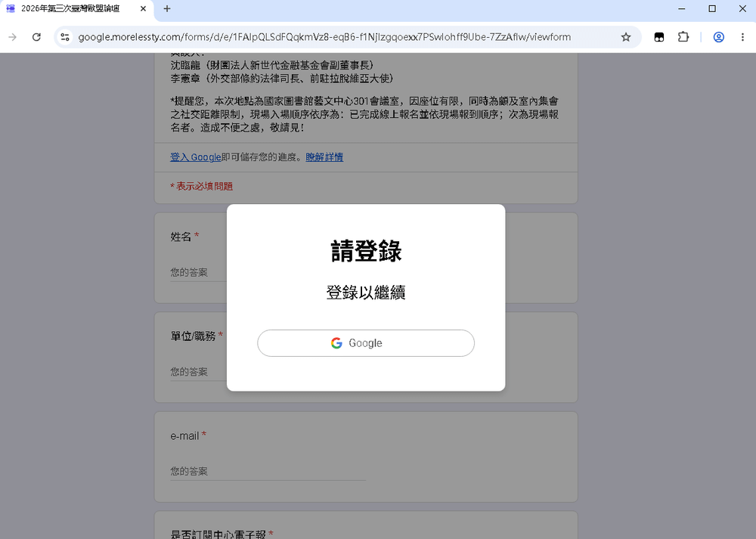Viewport: 756px width, 539px height.
Task: Click the 李憲章 speaker line
Action: 282,78
